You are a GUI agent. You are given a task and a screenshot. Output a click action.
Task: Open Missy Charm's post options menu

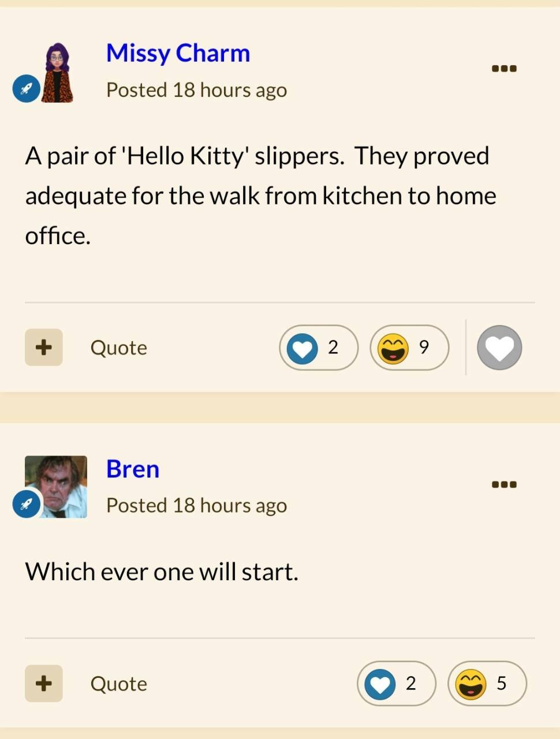(504, 69)
